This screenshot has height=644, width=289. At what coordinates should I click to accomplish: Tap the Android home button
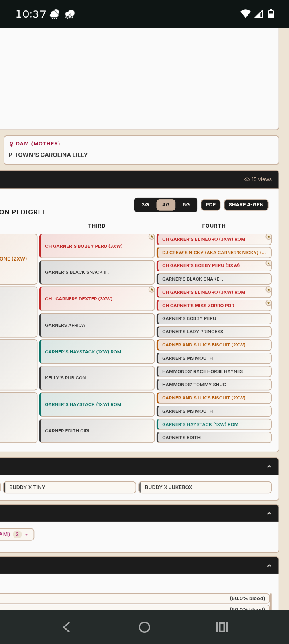pyautogui.click(x=144, y=627)
